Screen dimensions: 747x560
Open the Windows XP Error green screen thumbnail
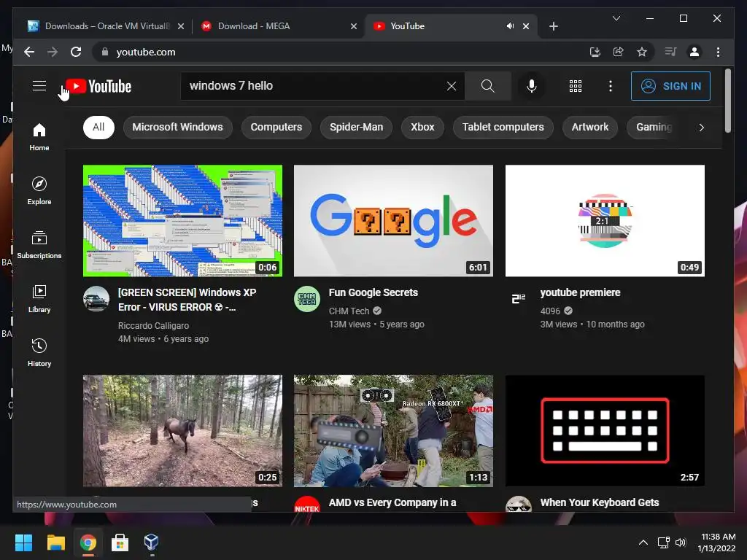pyautogui.click(x=182, y=220)
